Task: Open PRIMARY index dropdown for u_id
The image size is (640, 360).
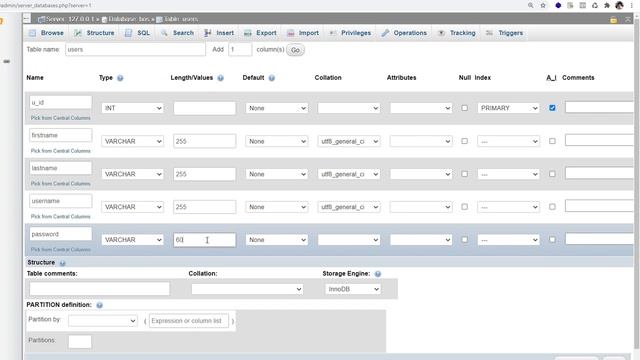Action: pyautogui.click(x=509, y=108)
